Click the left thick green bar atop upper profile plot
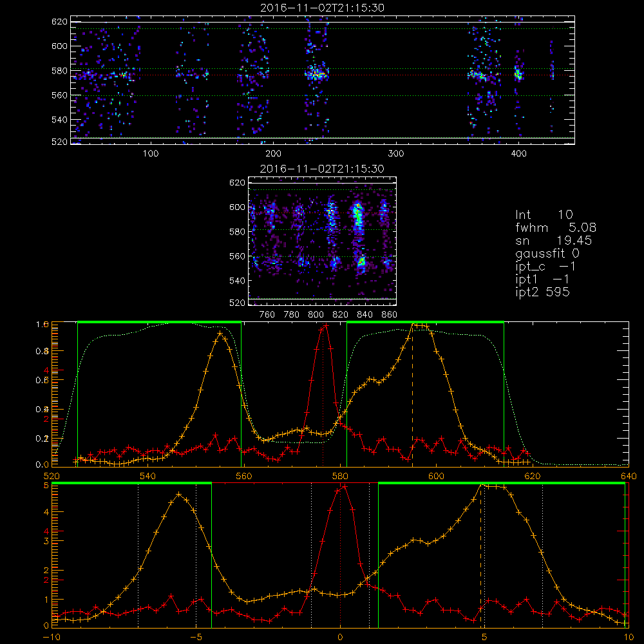Image resolution: width=644 pixels, height=644 pixels. point(159,322)
